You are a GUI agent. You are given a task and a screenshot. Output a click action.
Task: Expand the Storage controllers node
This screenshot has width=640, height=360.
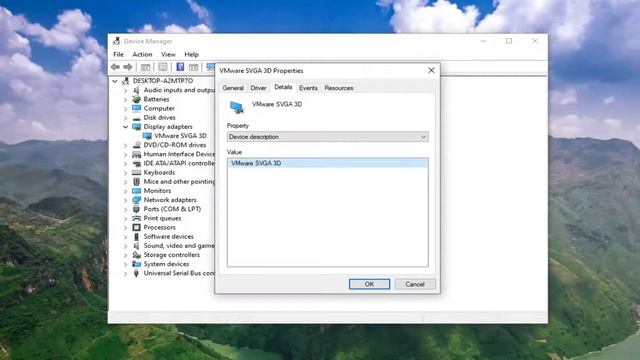coord(125,255)
